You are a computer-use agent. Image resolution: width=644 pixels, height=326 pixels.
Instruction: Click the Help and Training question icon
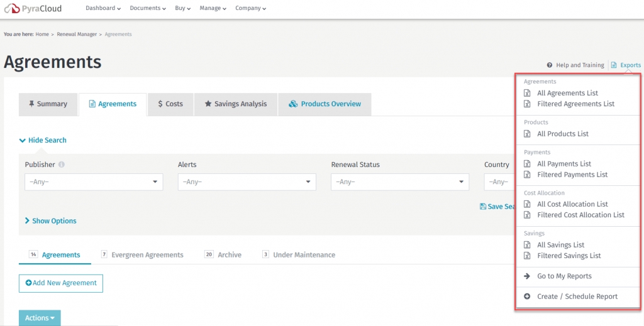(549, 65)
